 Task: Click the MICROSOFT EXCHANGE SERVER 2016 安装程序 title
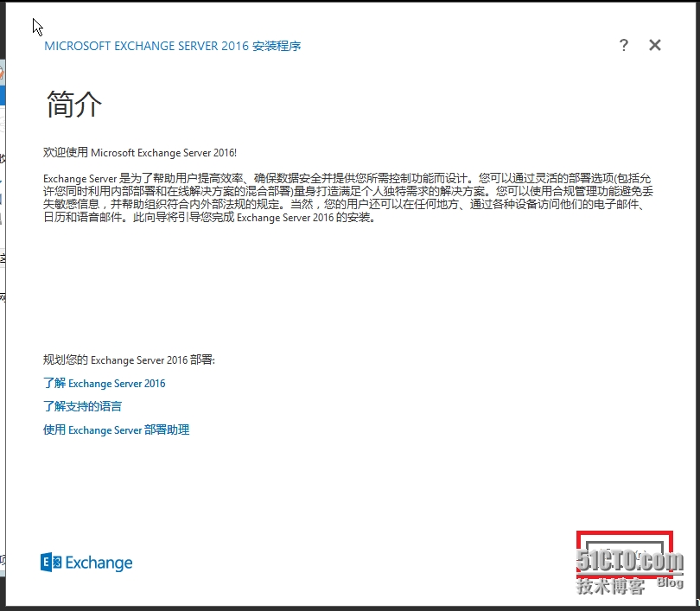172,46
